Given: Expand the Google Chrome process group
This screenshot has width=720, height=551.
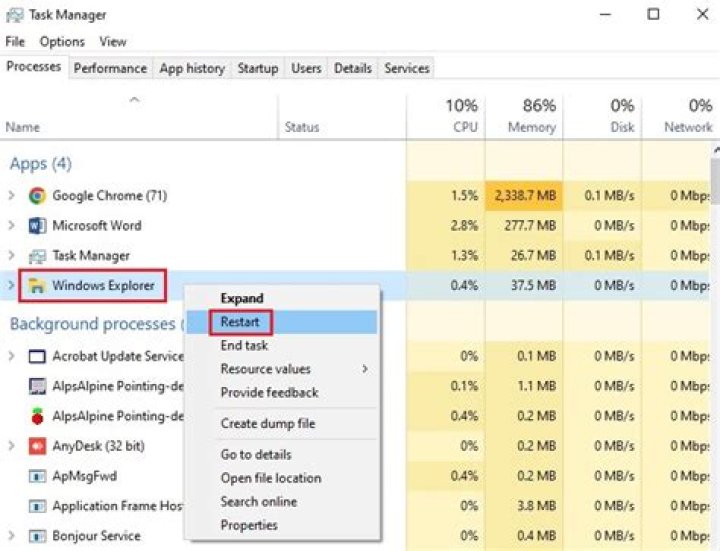Looking at the screenshot, I should pyautogui.click(x=11, y=196).
